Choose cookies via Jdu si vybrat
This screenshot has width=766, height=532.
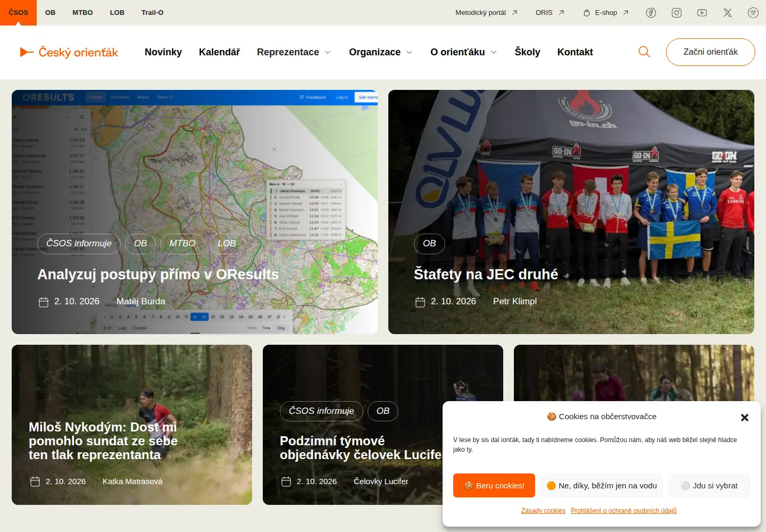coord(709,486)
